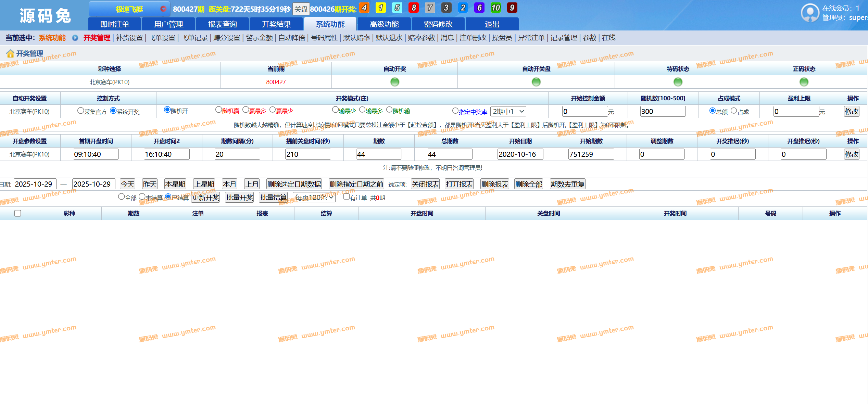Click the green number 10 lottery ball
Screen dimensions: 868x404
pos(495,8)
